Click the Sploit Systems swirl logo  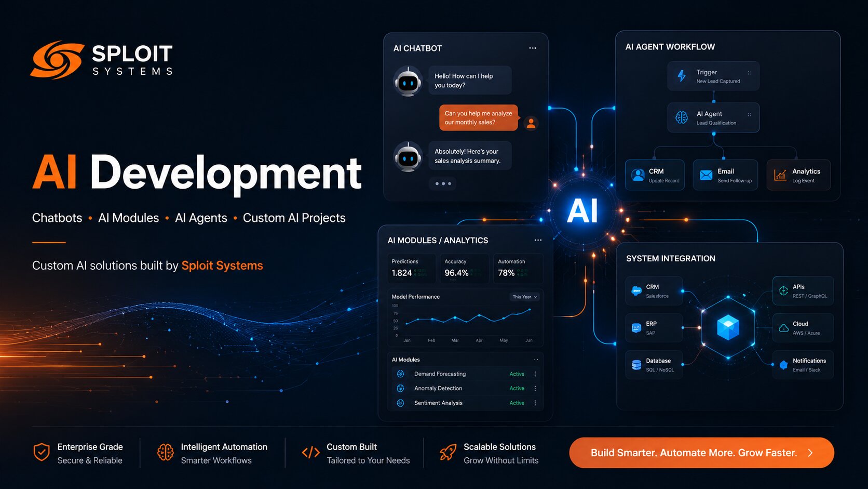coord(57,60)
